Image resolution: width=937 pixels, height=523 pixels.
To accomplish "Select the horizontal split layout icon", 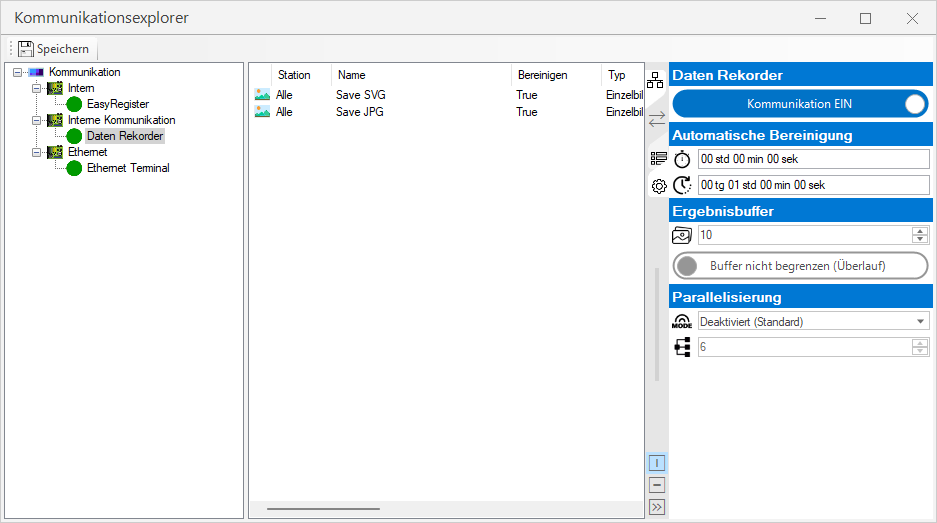I will (x=657, y=485).
